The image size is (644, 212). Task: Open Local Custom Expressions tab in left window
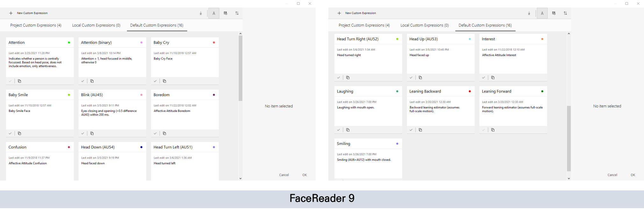tap(96, 25)
